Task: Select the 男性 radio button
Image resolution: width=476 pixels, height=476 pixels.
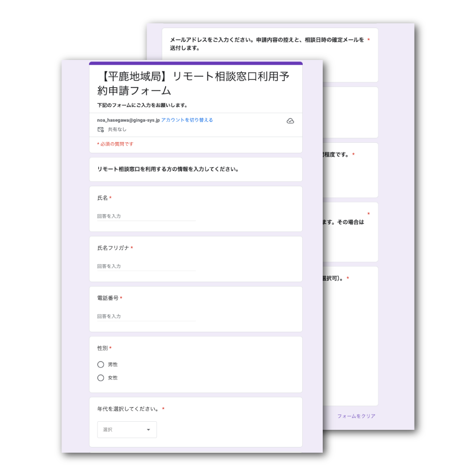Action: coord(100,365)
